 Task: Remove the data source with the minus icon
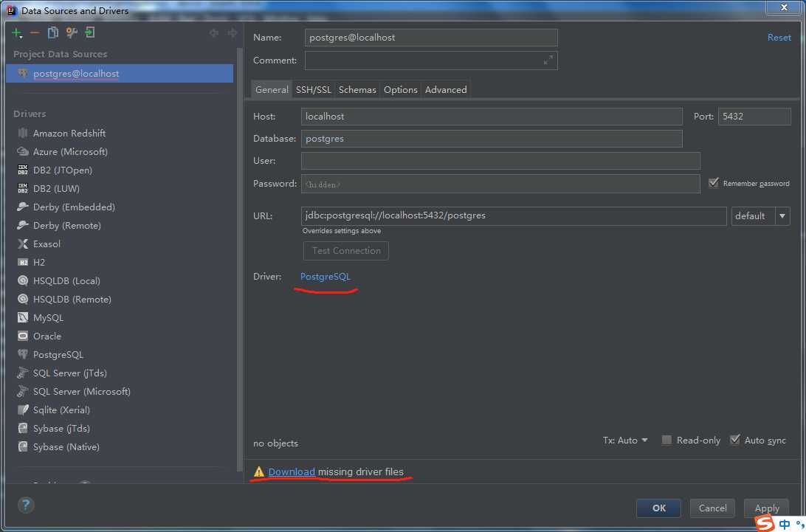(35, 33)
